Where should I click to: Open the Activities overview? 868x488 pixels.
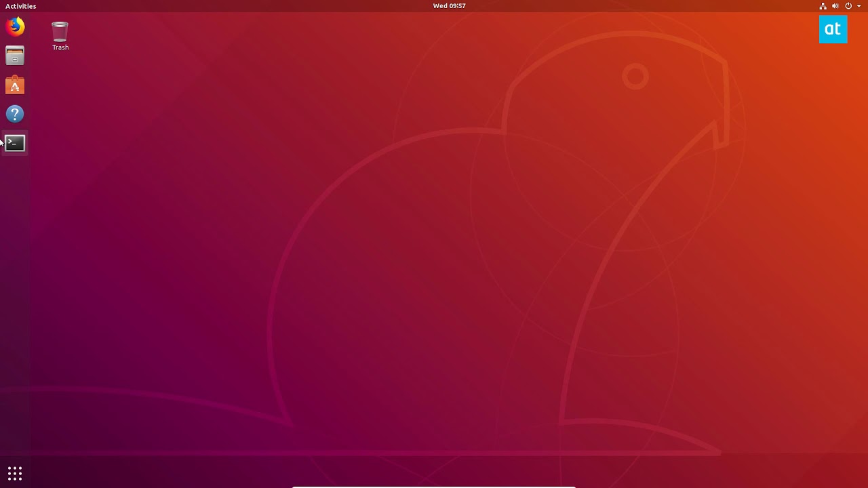point(21,6)
